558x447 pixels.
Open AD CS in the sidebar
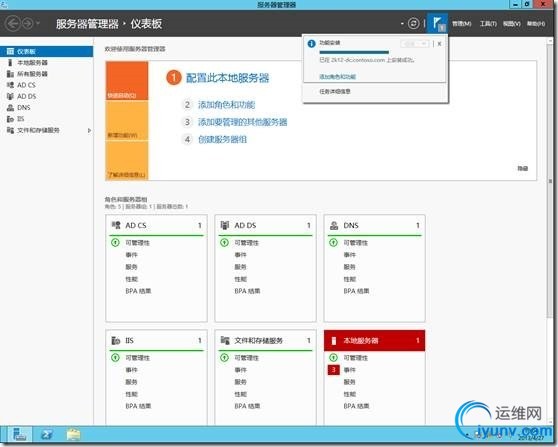tap(46, 85)
